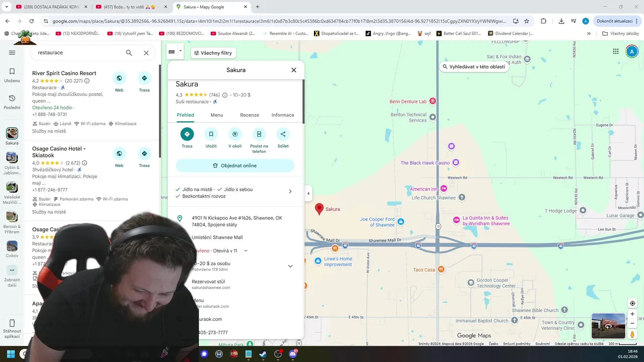The width and height of the screenshot is (644, 362).
Task: Zoom in the map with plus
Action: click(x=632, y=314)
